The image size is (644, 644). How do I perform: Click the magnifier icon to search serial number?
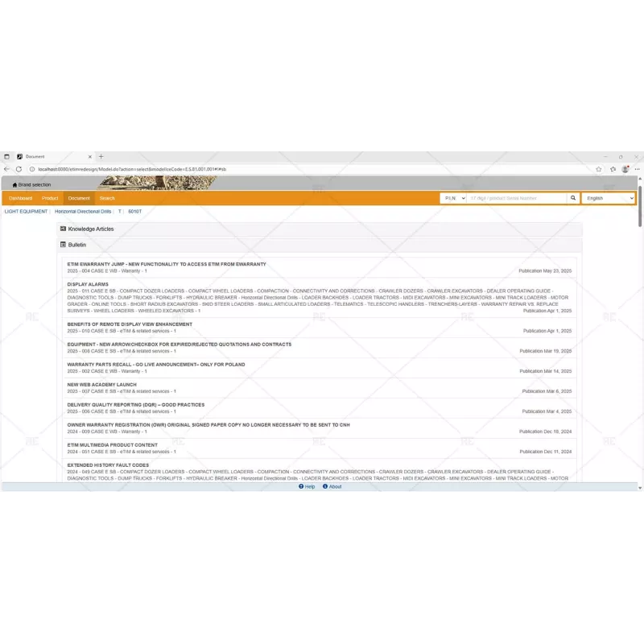click(x=572, y=198)
